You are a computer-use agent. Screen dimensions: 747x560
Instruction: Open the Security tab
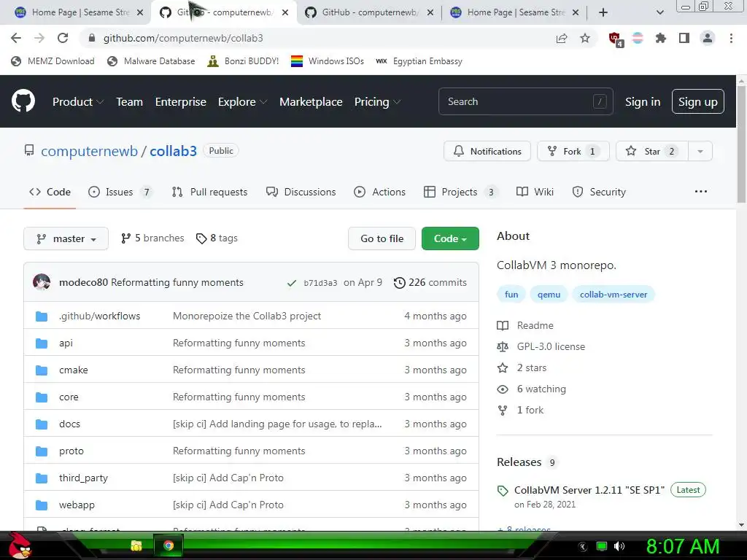click(x=599, y=192)
